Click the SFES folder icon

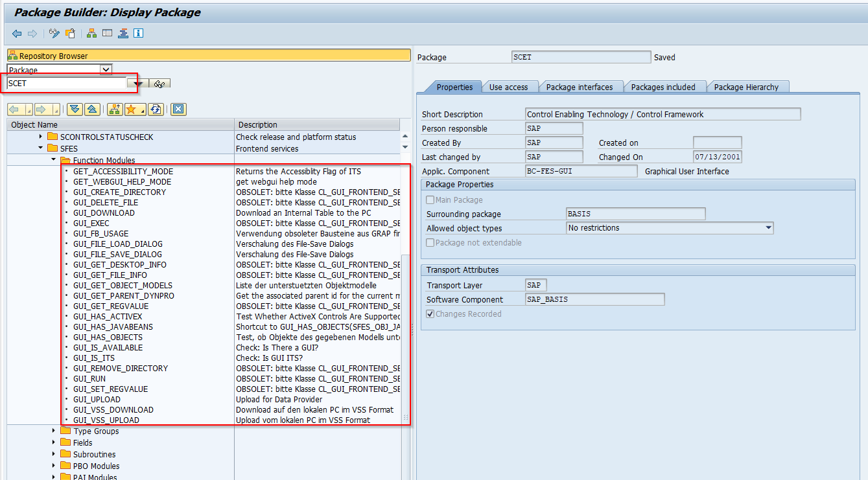pyautogui.click(x=53, y=148)
